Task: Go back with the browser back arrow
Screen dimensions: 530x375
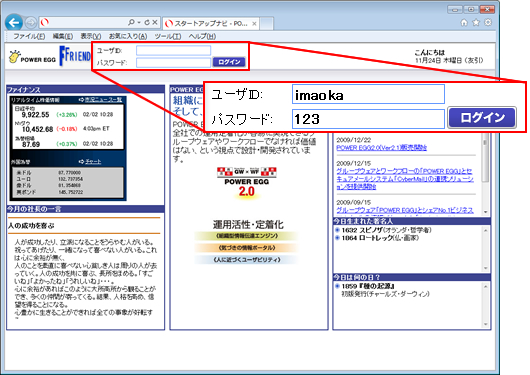Action: pyautogui.click(x=14, y=23)
